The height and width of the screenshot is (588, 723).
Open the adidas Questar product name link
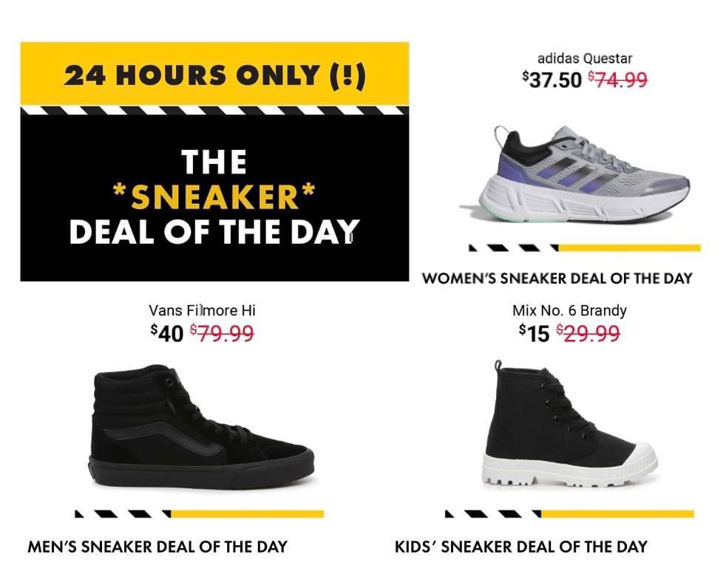pos(585,58)
